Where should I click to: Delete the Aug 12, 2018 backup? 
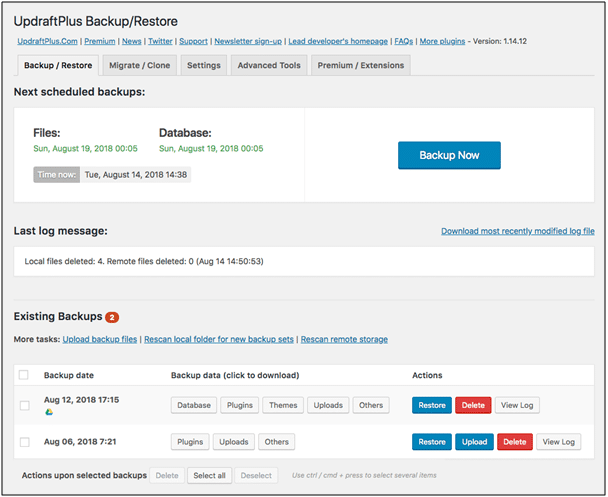pyautogui.click(x=473, y=405)
